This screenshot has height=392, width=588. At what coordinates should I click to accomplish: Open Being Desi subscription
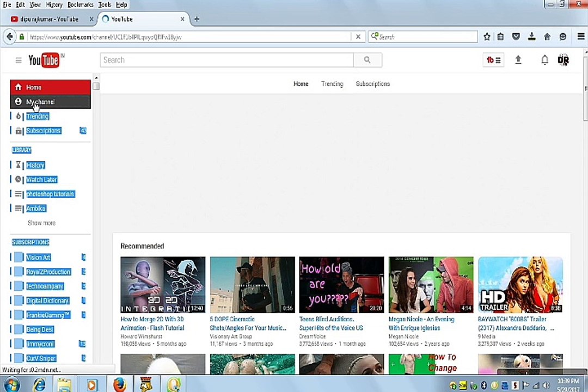click(x=40, y=329)
